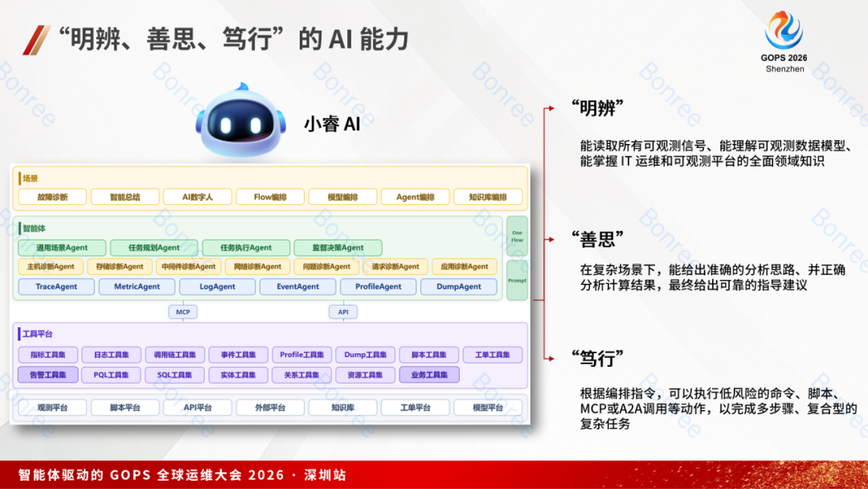Open the 故障诊断 scenario box
Screen dimensions: 868x489
click(x=52, y=197)
